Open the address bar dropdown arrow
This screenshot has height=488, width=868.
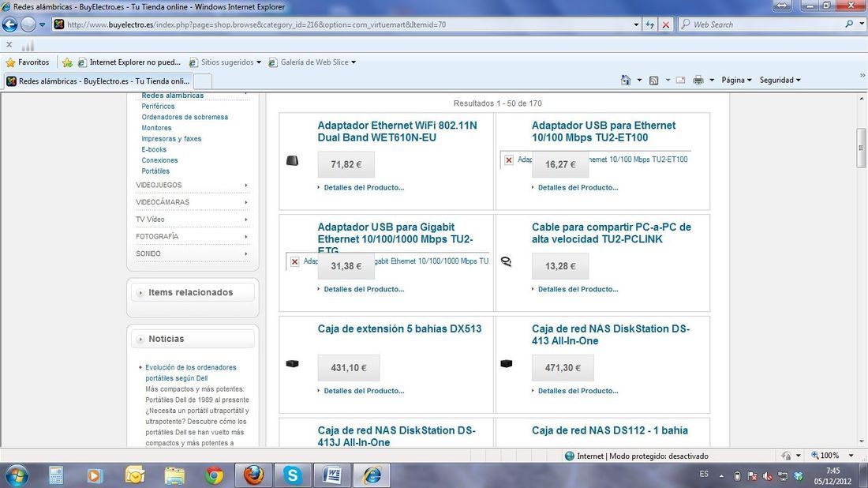(636, 24)
